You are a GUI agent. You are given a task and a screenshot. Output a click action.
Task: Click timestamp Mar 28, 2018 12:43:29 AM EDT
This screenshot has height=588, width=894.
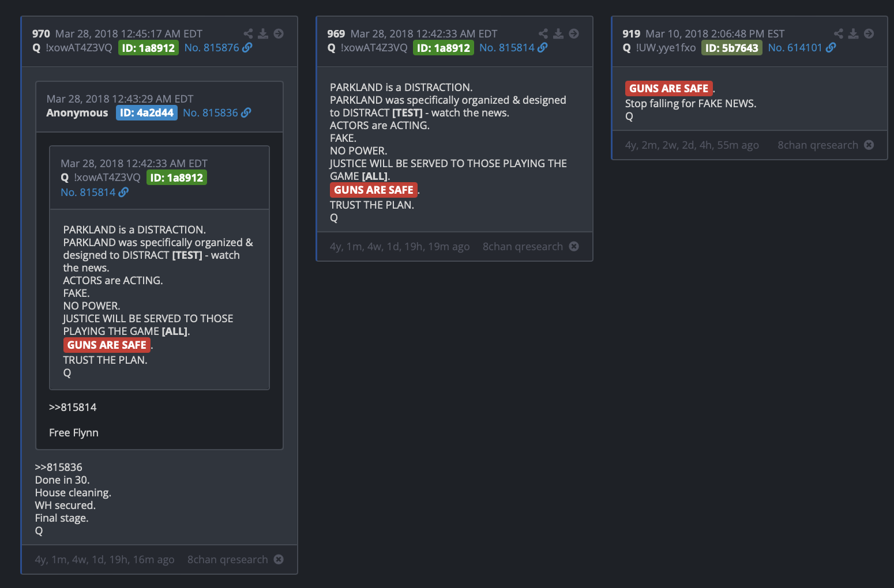point(120,99)
